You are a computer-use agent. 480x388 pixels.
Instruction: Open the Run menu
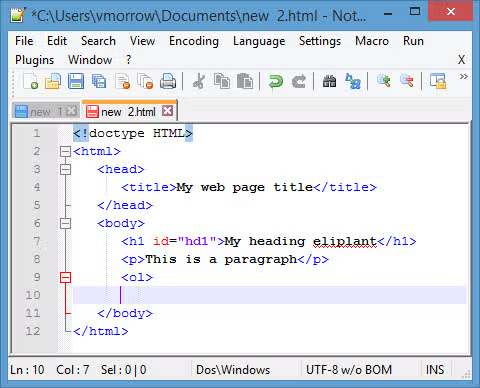tap(413, 41)
